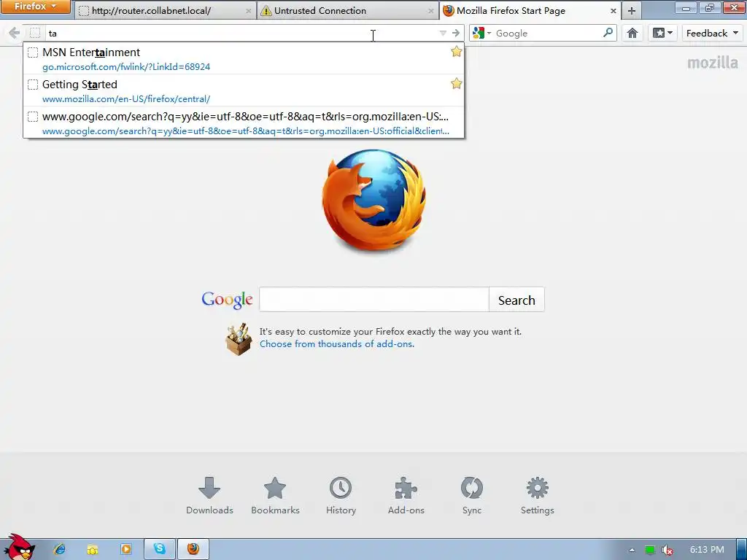Viewport: 747px width, 560px height.
Task: Open History from the start page
Action: click(341, 496)
